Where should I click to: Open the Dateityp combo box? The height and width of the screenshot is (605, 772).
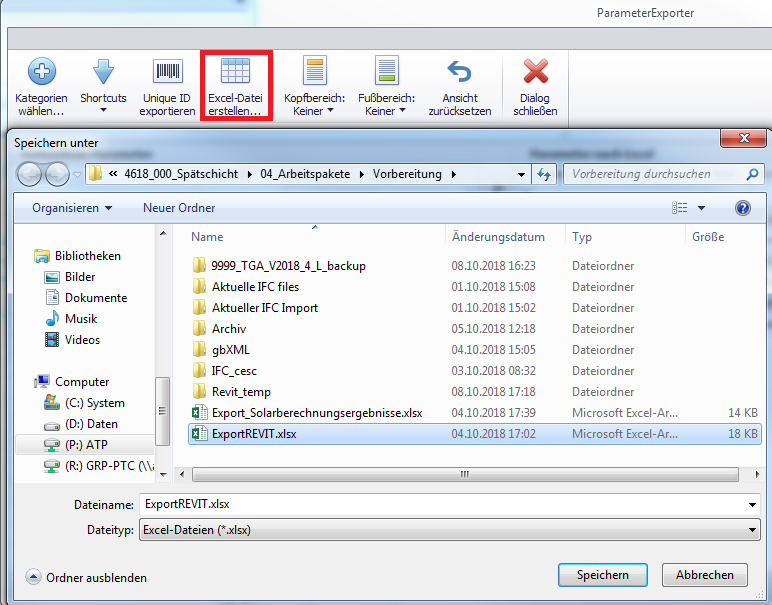pos(448,529)
